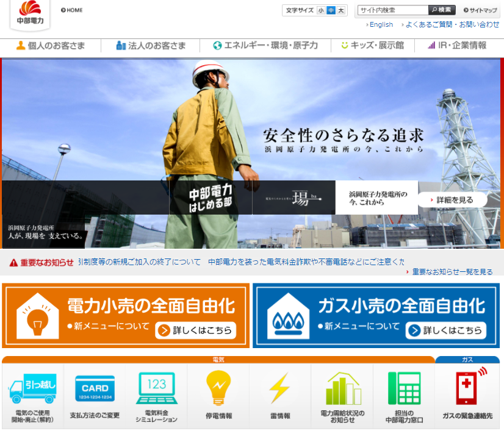Screen dimensions: 504x431
Task: Open the 電気料金詐欺や不審電話 notice link
Action: point(306,262)
